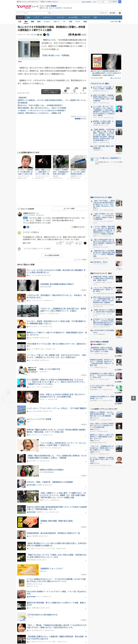Image resolution: width=138 pixels, height=644 pixels.
Task: Click the blue web search button at top
Action: (x=120, y=2)
